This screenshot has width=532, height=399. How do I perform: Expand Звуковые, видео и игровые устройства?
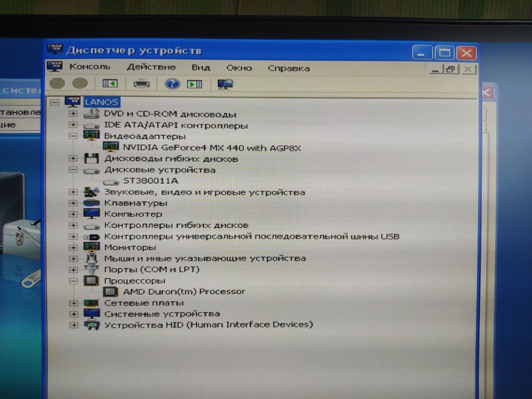pos(73,192)
